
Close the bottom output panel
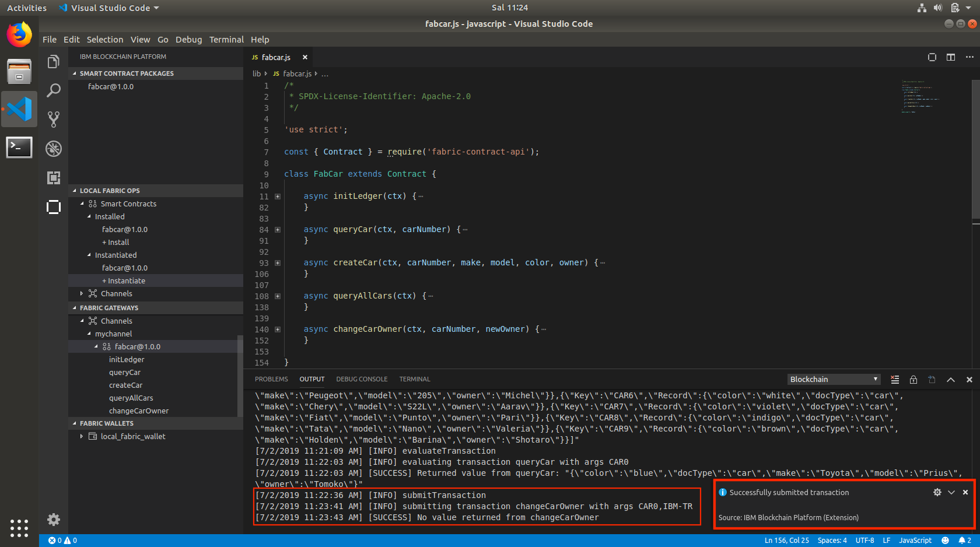point(970,380)
